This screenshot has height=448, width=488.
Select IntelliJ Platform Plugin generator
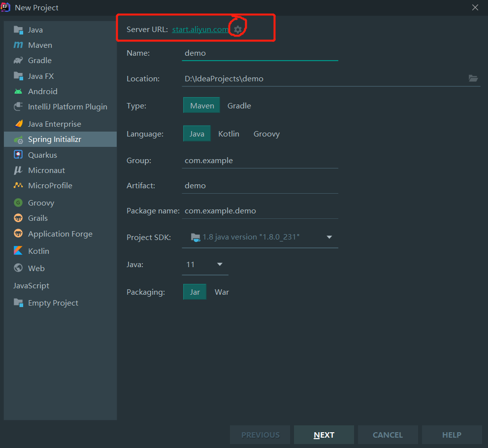(x=67, y=106)
